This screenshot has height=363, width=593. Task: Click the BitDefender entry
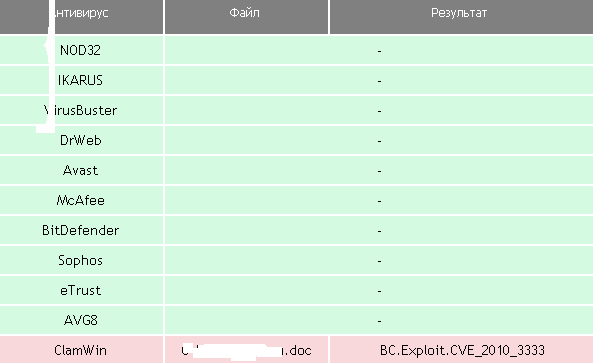(x=80, y=230)
